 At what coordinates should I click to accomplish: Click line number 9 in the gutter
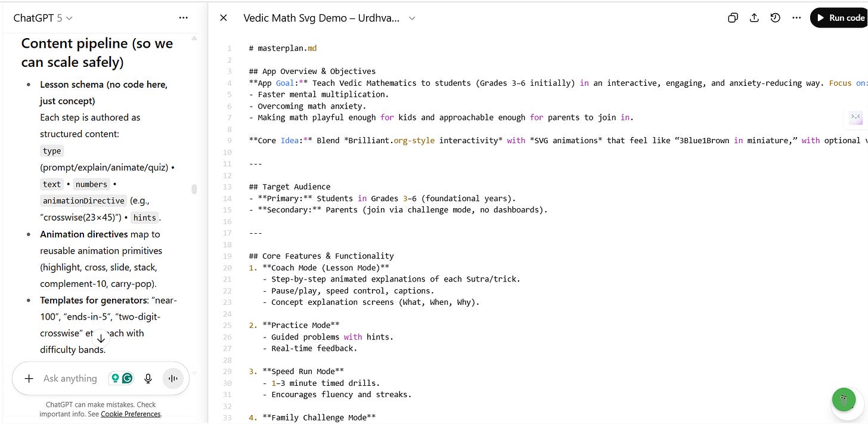229,141
